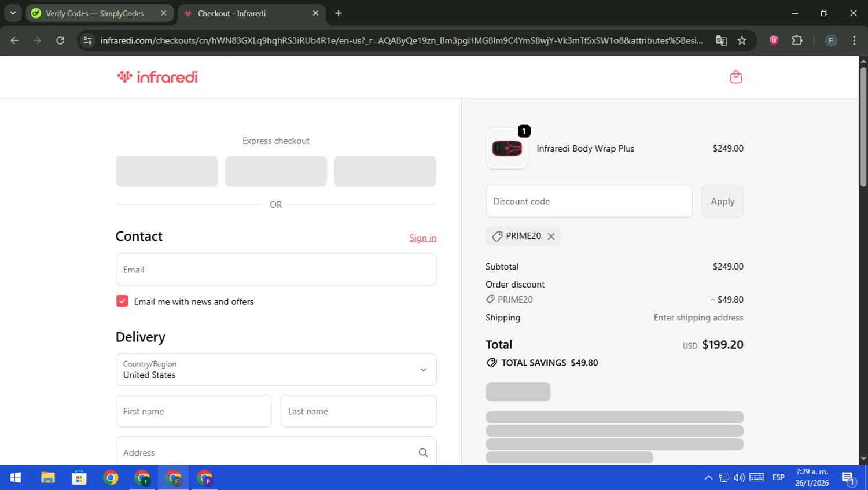The height and width of the screenshot is (490, 868).
Task: Open the clock showing 7:29 a. m.
Action: coord(812,478)
